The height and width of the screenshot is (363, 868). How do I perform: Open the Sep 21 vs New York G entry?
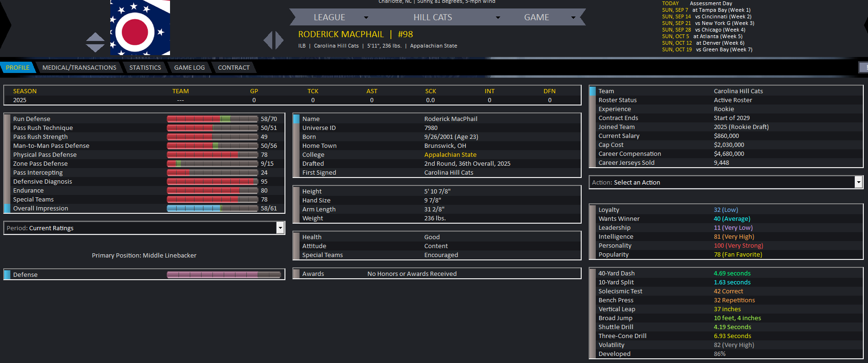point(708,23)
